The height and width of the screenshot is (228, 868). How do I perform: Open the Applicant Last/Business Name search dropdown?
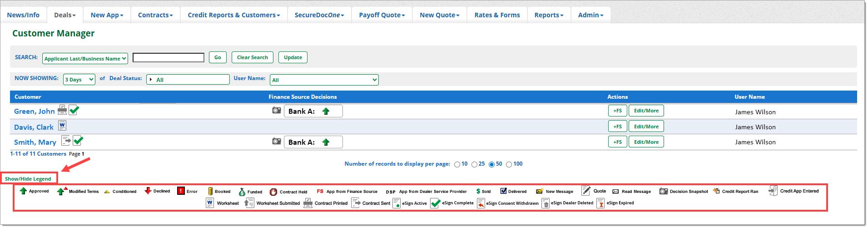(x=85, y=59)
